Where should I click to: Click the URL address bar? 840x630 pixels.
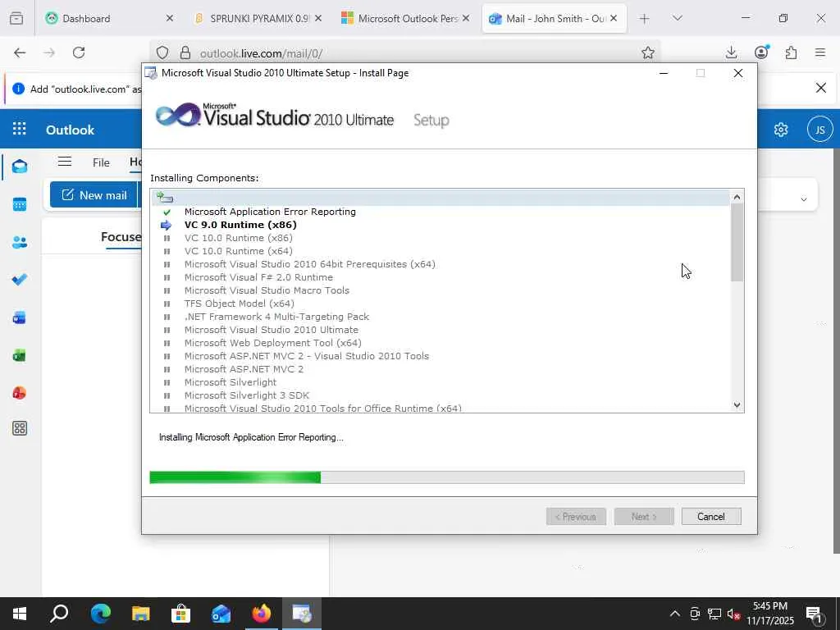pyautogui.click(x=407, y=52)
